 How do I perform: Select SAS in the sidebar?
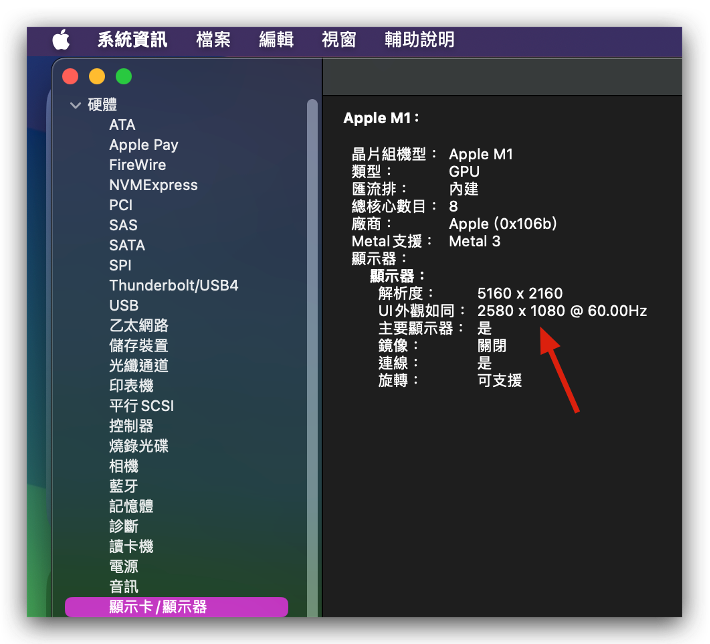123,225
